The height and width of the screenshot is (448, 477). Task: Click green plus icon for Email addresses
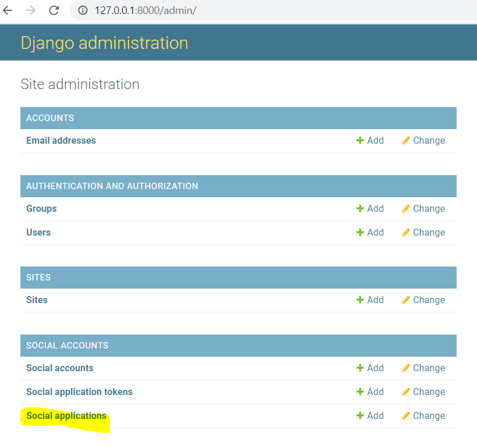point(360,141)
